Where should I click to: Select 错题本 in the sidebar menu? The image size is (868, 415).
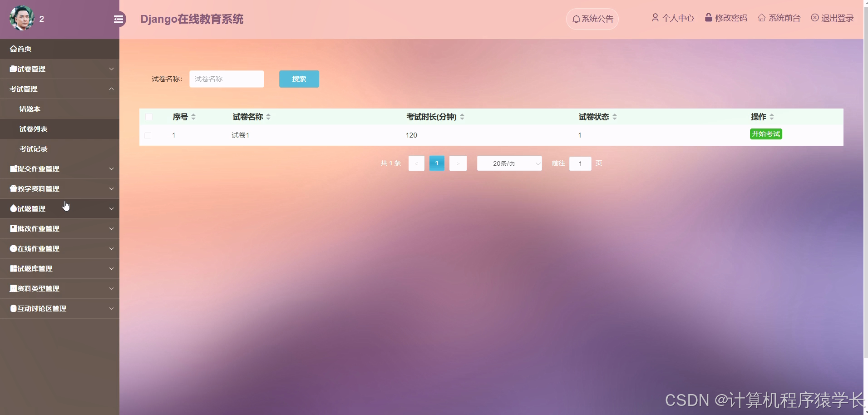29,109
